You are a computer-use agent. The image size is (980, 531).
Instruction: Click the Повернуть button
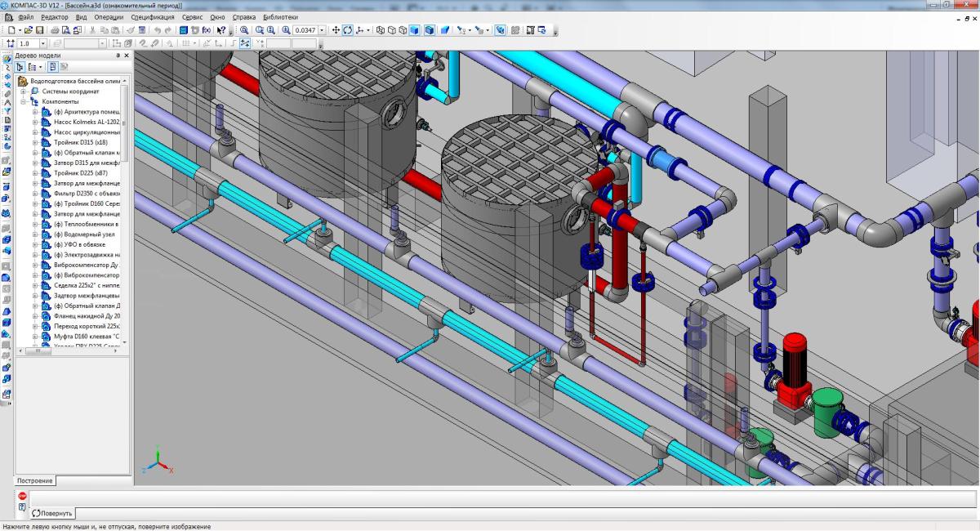pyautogui.click(x=53, y=513)
